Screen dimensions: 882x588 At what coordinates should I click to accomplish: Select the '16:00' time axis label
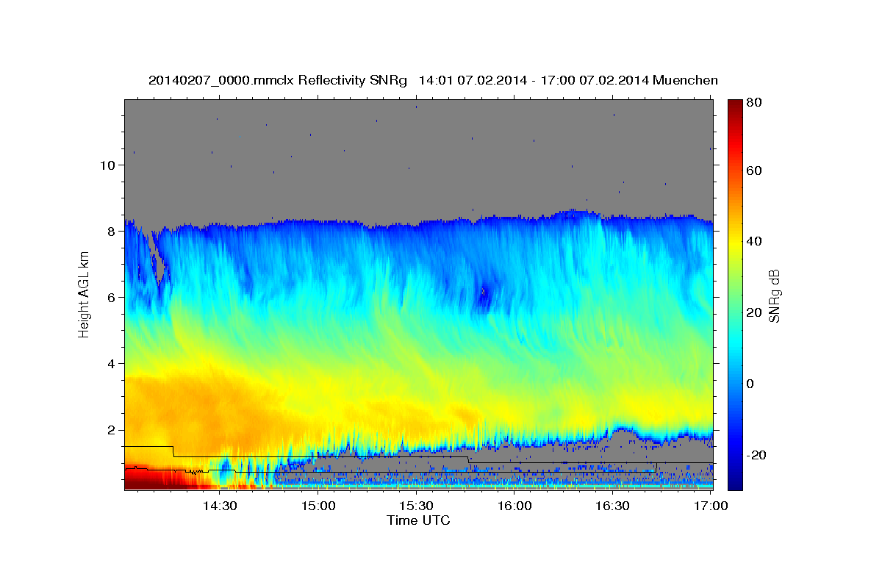click(x=514, y=506)
